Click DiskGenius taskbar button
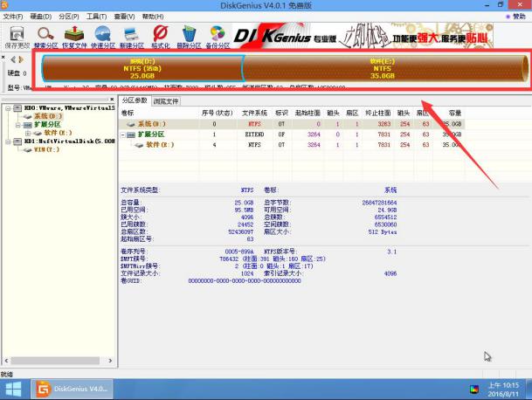The width and height of the screenshot is (532, 400). pyautogui.click(x=72, y=389)
